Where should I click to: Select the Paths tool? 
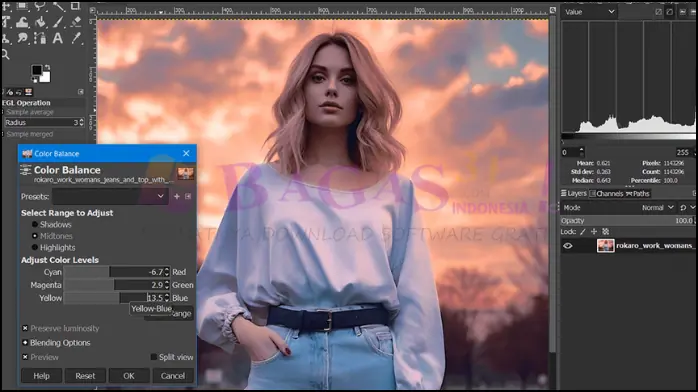click(x=40, y=38)
